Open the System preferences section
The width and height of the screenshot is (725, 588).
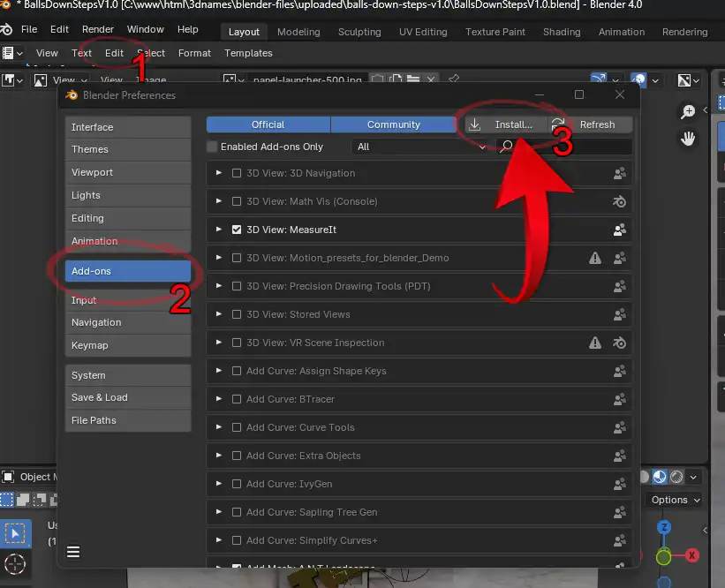[x=128, y=375]
